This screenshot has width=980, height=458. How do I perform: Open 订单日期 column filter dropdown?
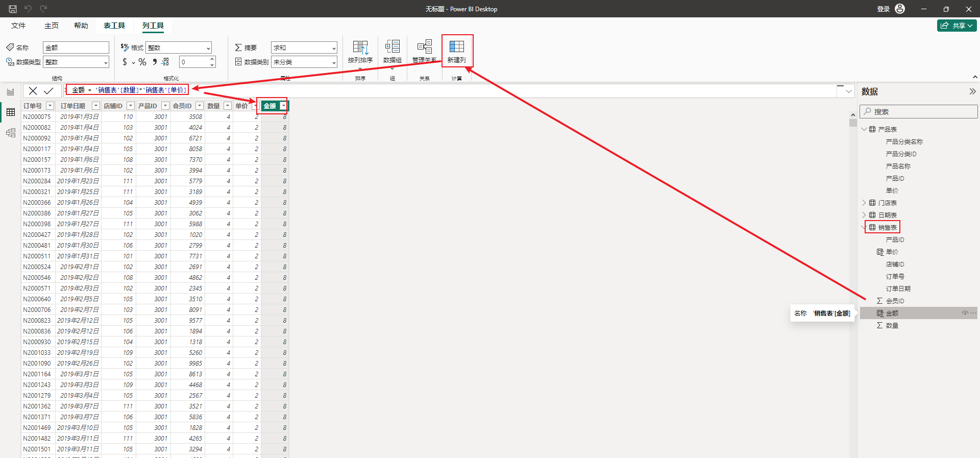95,106
